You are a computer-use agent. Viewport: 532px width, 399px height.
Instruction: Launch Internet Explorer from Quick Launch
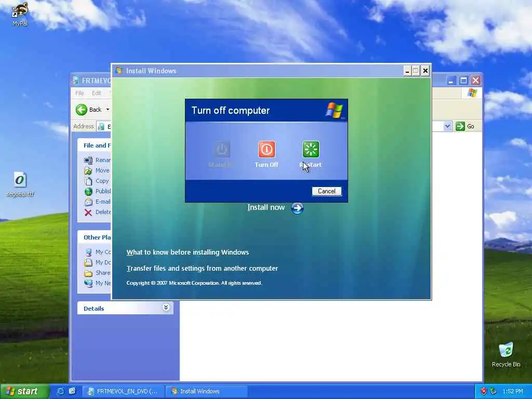click(60, 391)
